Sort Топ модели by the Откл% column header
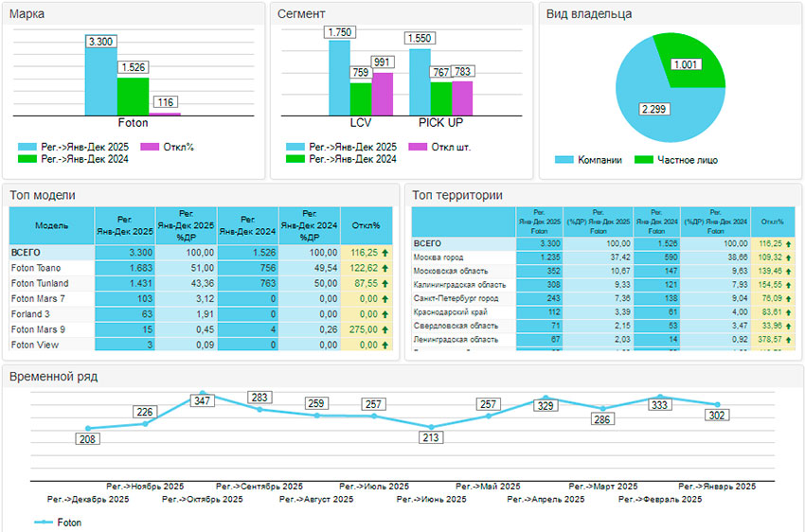The height and width of the screenshot is (532, 805). (366, 226)
